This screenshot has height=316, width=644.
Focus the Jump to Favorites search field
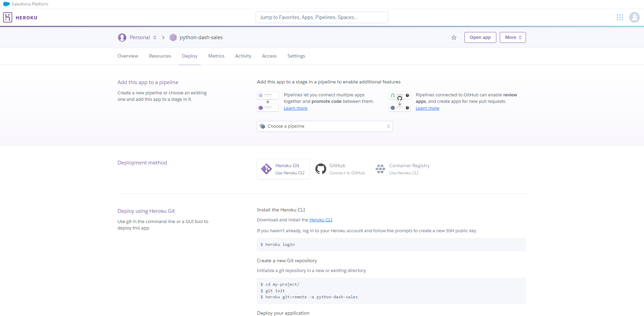coord(322,17)
